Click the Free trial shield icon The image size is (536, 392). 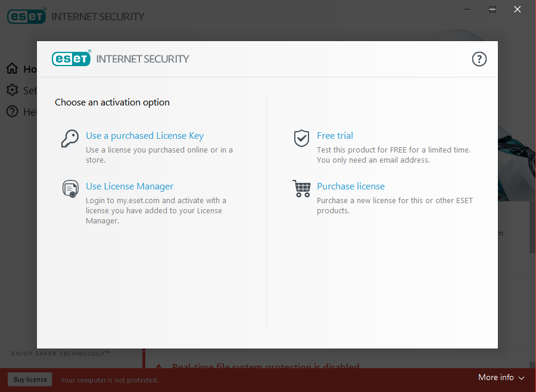(x=301, y=138)
